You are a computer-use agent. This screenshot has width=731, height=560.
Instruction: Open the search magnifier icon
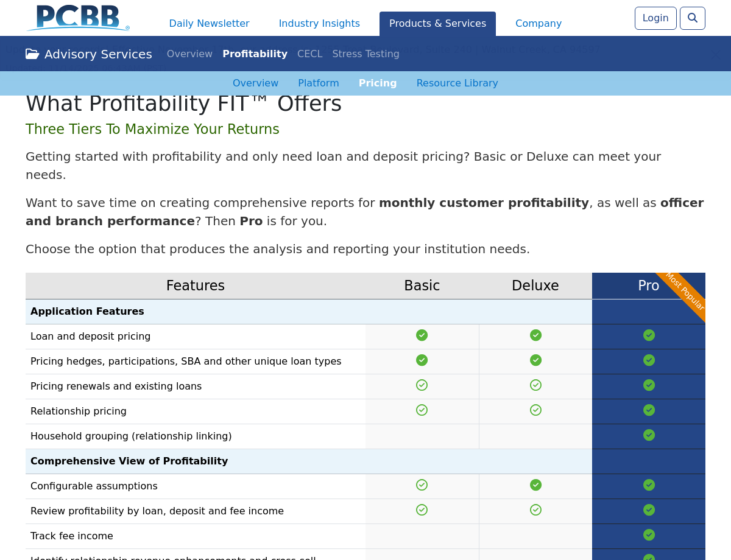click(693, 18)
